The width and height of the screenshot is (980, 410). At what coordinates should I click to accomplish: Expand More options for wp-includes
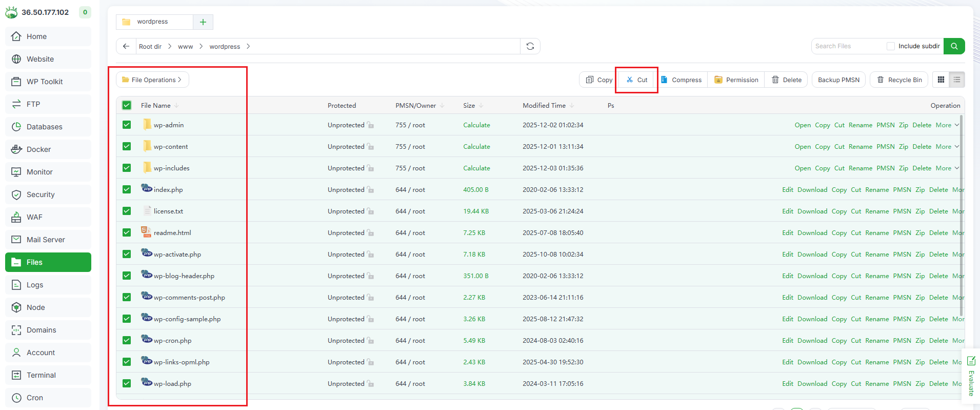(947, 168)
